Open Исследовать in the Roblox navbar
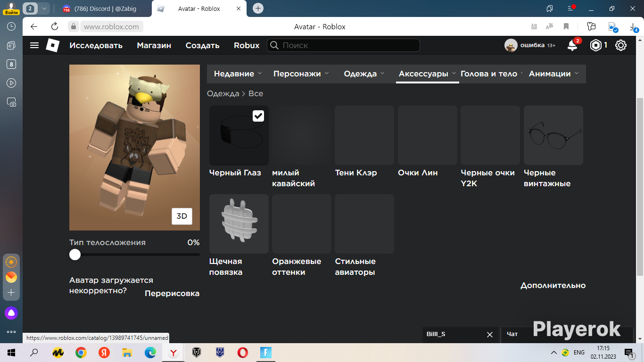The image size is (644, 362). pyautogui.click(x=96, y=45)
